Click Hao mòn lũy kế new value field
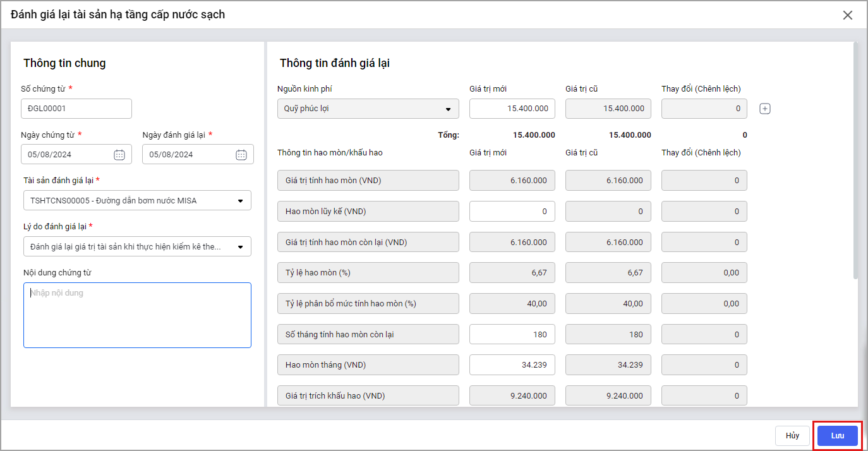This screenshot has width=868, height=451. point(512,212)
